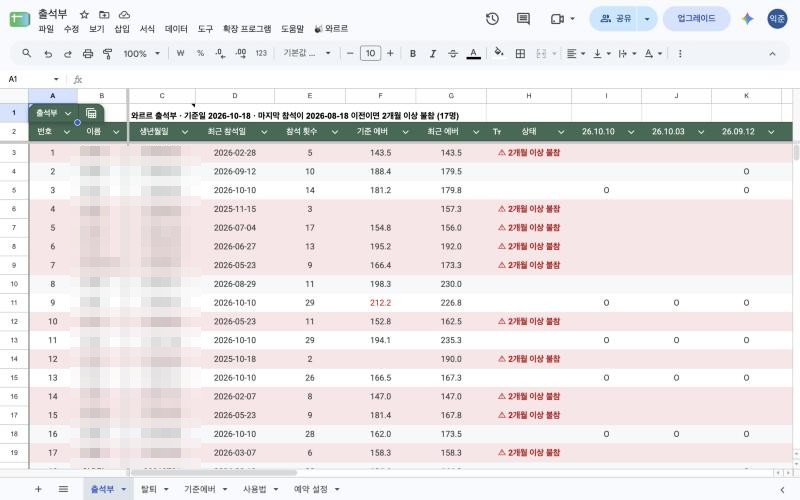Check cloud save status icon
Viewport: 800px width, 500px height.
point(124,15)
